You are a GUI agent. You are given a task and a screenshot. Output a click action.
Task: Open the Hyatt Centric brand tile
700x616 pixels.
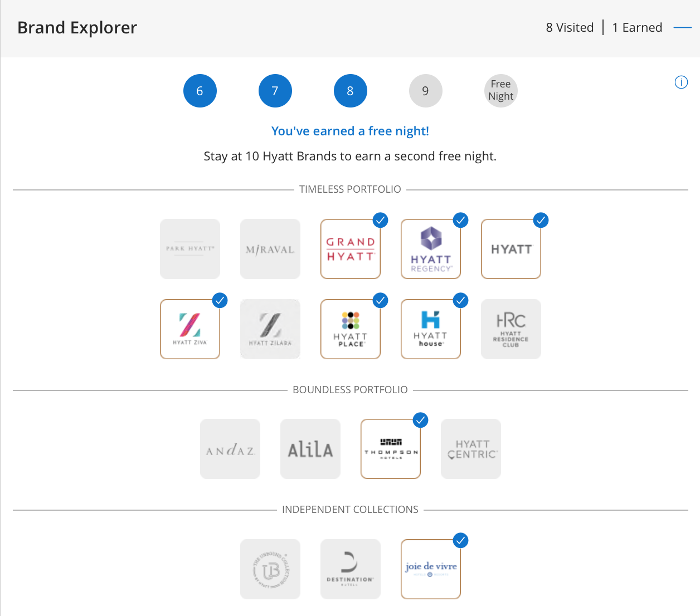tap(471, 449)
